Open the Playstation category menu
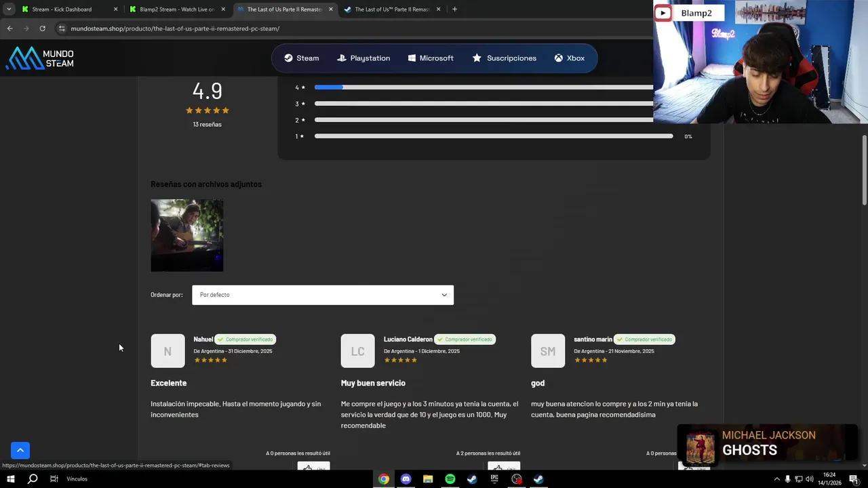The image size is (868, 488). 363,58
